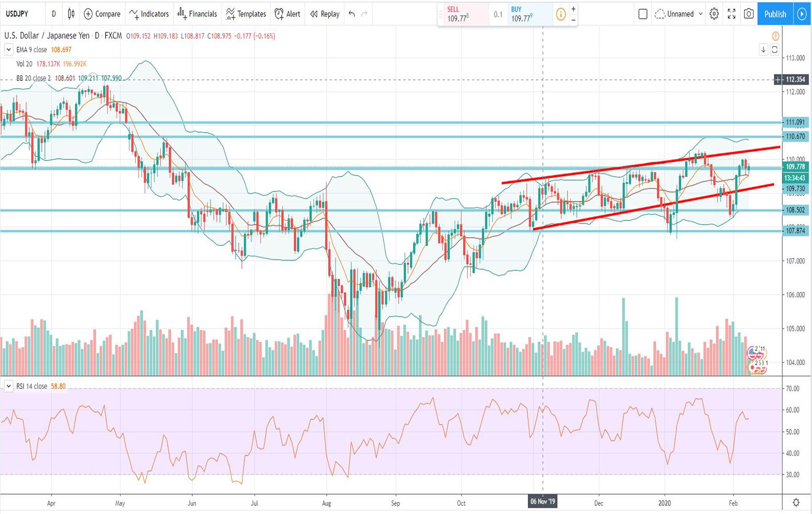This screenshot has height=514, width=812.
Task: Click the Compare symbol button
Action: point(102,14)
